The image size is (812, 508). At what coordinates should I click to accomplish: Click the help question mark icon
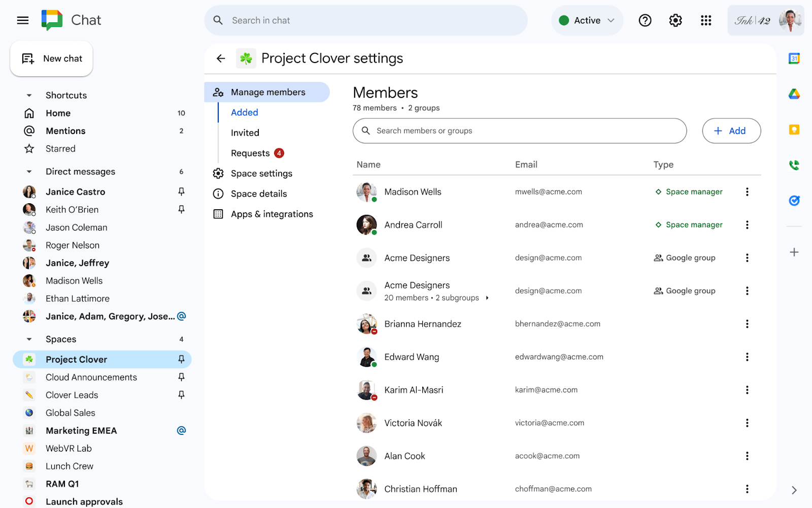pos(645,20)
